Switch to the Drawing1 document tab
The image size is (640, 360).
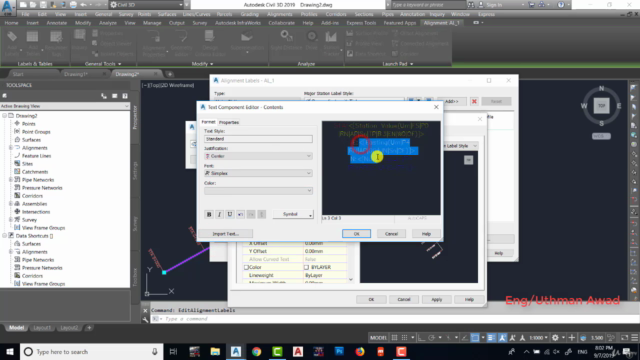pos(76,74)
